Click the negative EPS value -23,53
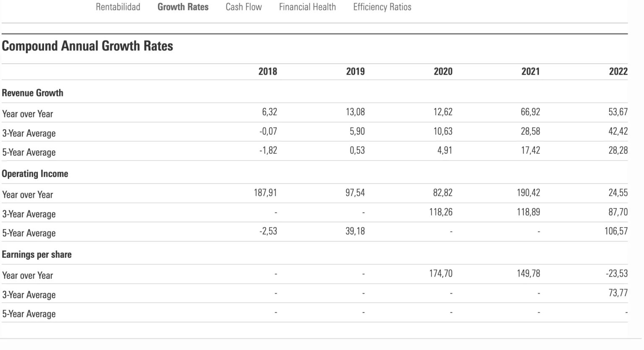 click(x=617, y=274)
